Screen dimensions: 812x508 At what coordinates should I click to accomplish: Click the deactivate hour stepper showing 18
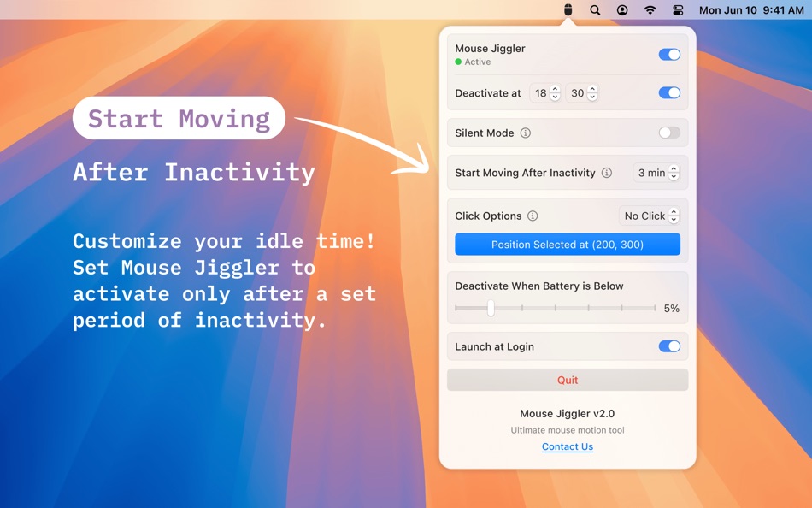(555, 92)
